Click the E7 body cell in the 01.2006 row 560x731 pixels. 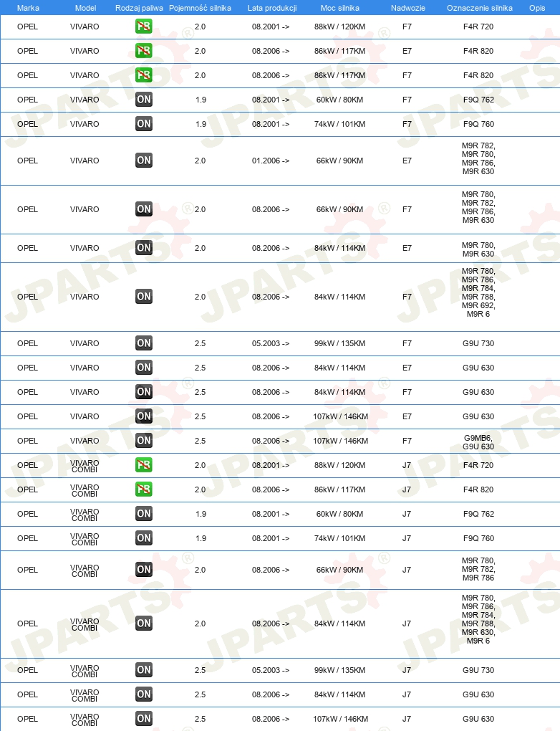(407, 161)
